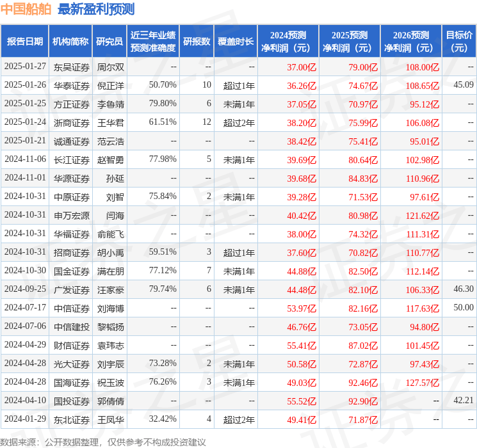Click the 数据来源 disclaimer footnote

coord(103,442)
